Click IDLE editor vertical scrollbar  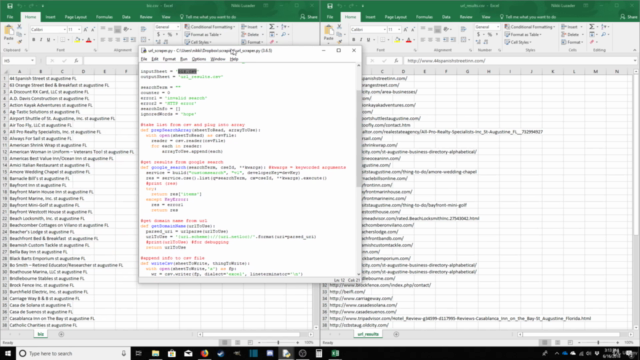pos(359,138)
